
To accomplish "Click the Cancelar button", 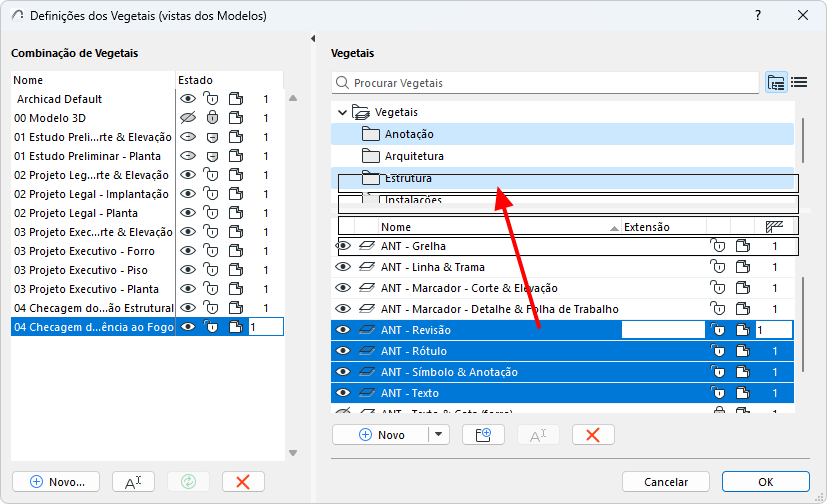I will pyautogui.click(x=666, y=482).
